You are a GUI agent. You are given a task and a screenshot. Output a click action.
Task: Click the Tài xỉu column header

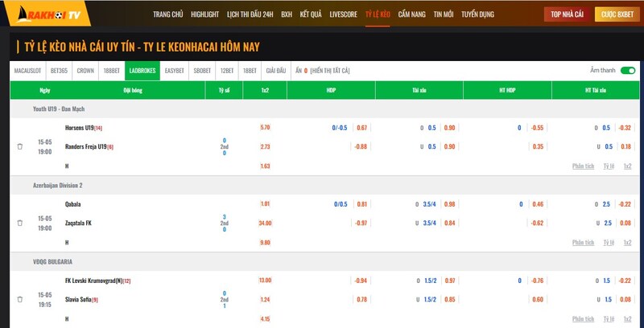419,90
